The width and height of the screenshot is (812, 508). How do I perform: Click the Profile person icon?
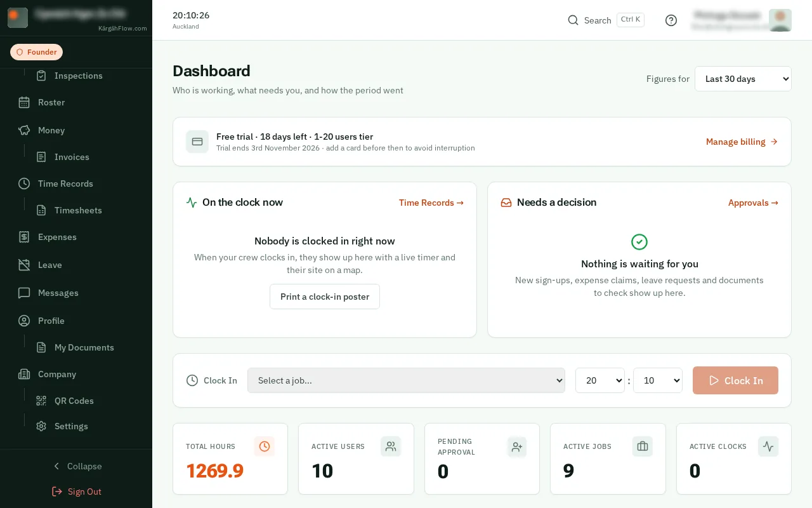[24, 321]
